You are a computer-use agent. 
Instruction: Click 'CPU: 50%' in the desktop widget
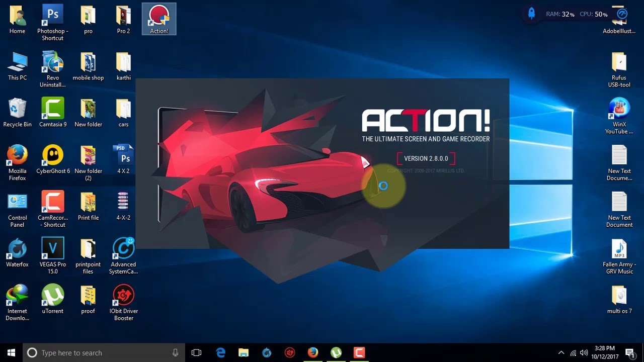coord(594,14)
